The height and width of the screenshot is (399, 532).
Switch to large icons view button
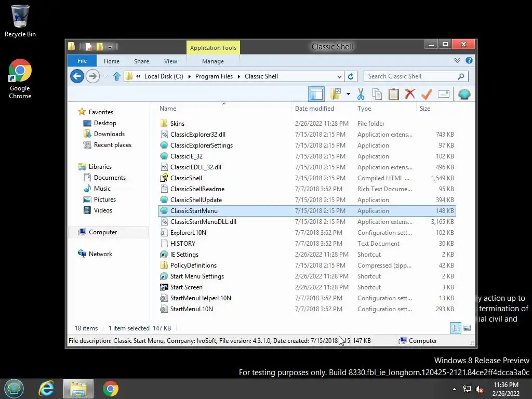coord(467,328)
